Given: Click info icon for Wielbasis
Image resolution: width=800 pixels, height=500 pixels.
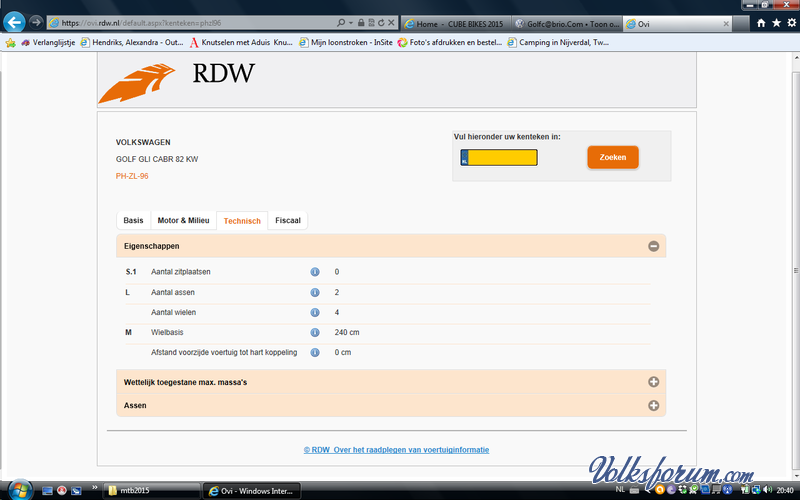Looking at the screenshot, I should coord(315,333).
